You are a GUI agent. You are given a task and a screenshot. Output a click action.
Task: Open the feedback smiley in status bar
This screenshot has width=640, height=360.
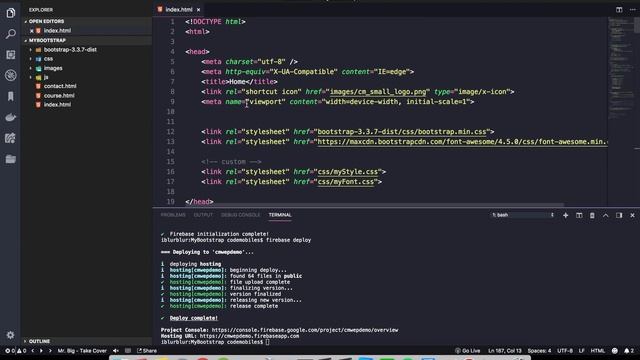(615, 351)
